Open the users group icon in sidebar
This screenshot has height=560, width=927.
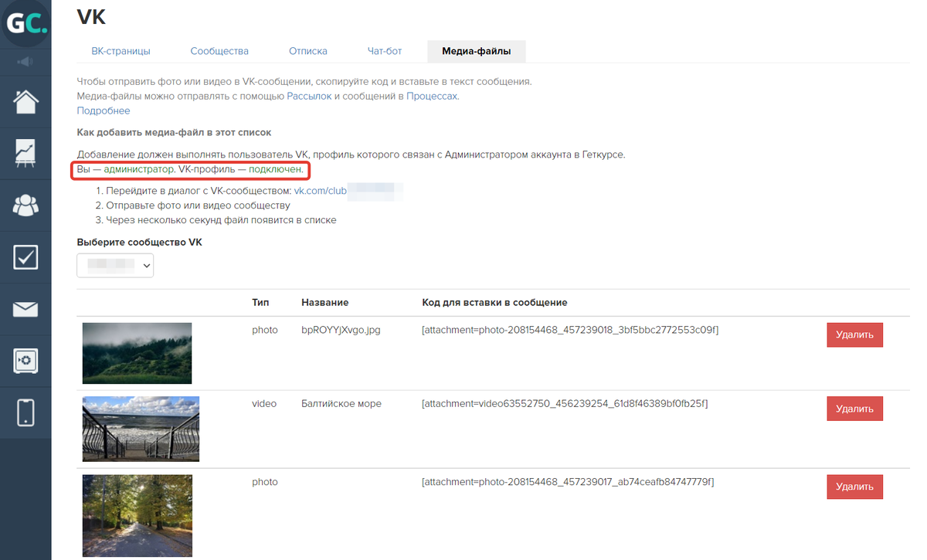(25, 205)
